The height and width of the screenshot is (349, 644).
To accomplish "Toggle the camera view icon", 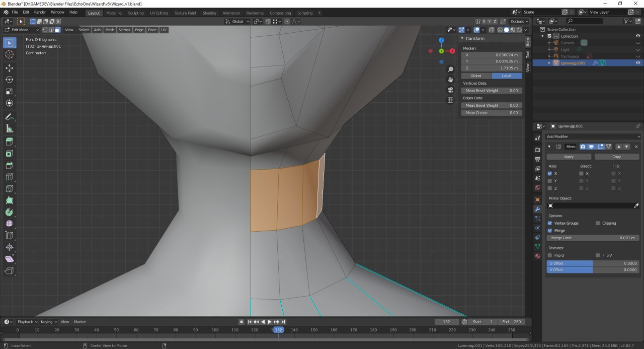I will (450, 90).
